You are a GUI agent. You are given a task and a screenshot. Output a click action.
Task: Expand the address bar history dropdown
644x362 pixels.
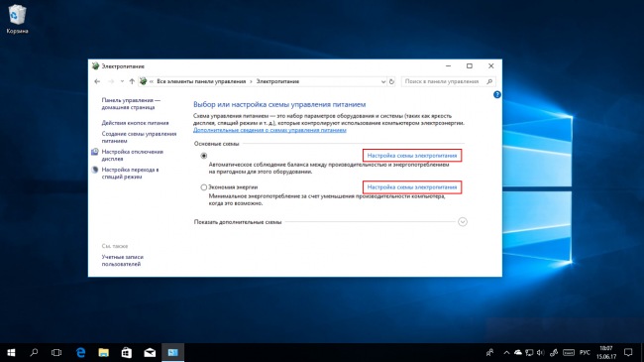[383, 81]
